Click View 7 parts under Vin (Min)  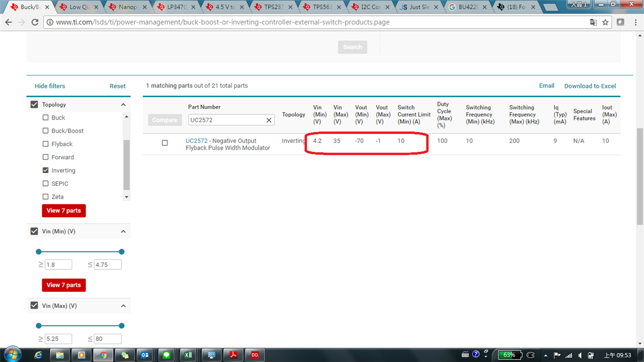click(64, 285)
